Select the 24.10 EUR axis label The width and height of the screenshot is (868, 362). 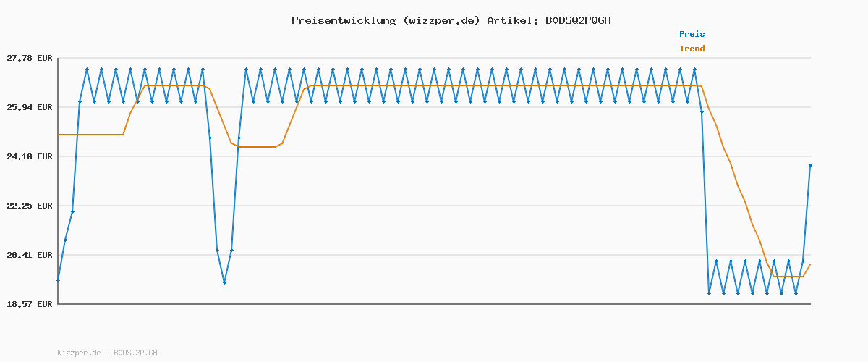[x=30, y=156]
